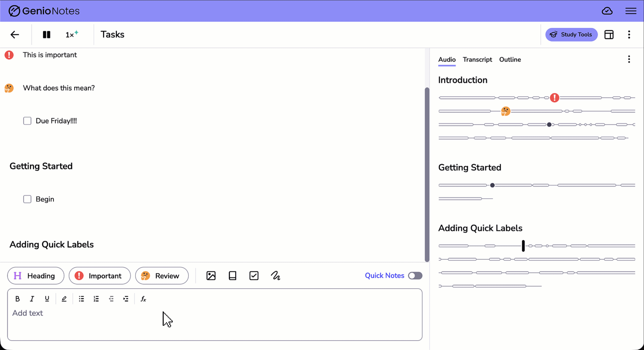The width and height of the screenshot is (644, 350).
Task: Click the Adding Quick Labels heading in the audio panel
Action: tap(480, 228)
